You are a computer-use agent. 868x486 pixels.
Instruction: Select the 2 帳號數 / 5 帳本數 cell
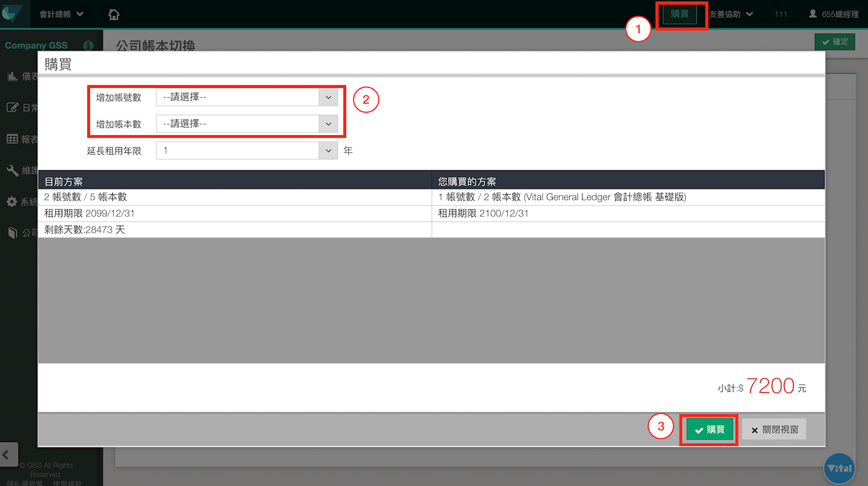click(x=235, y=197)
